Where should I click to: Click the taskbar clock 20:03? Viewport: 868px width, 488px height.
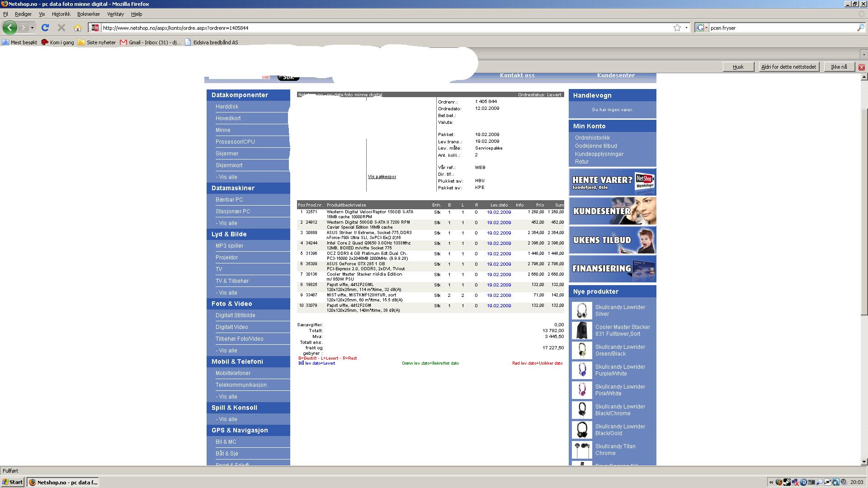[857, 482]
